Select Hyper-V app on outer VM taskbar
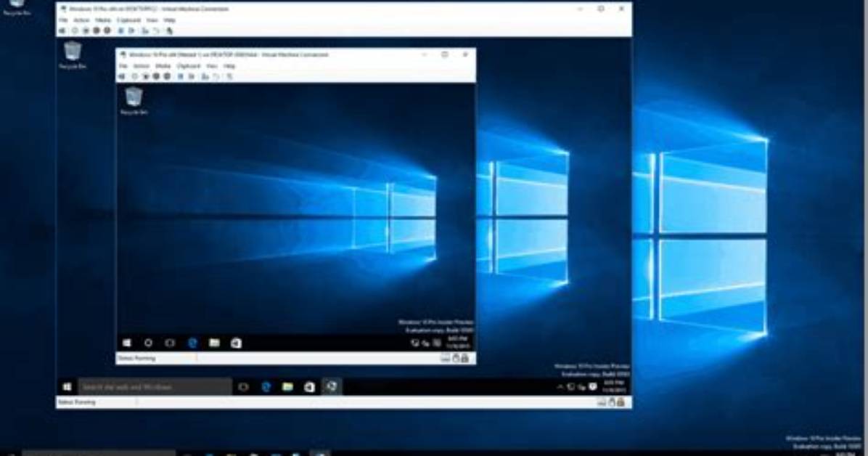868x456 pixels. click(x=331, y=387)
